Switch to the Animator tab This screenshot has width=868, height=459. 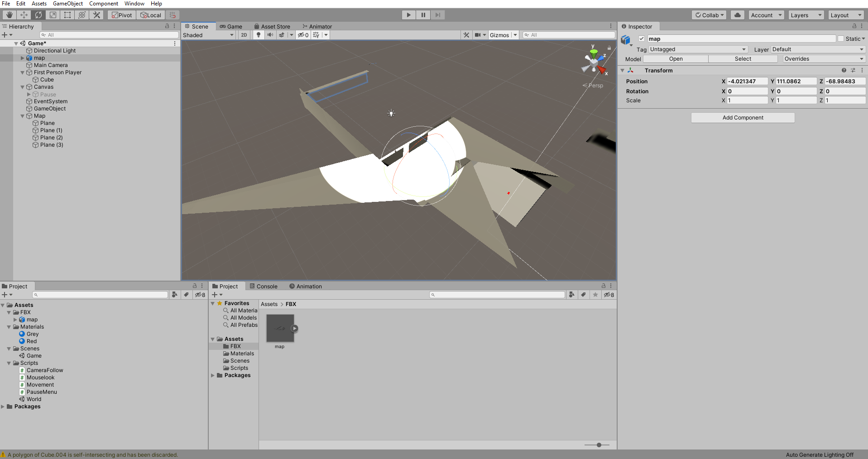tap(317, 26)
